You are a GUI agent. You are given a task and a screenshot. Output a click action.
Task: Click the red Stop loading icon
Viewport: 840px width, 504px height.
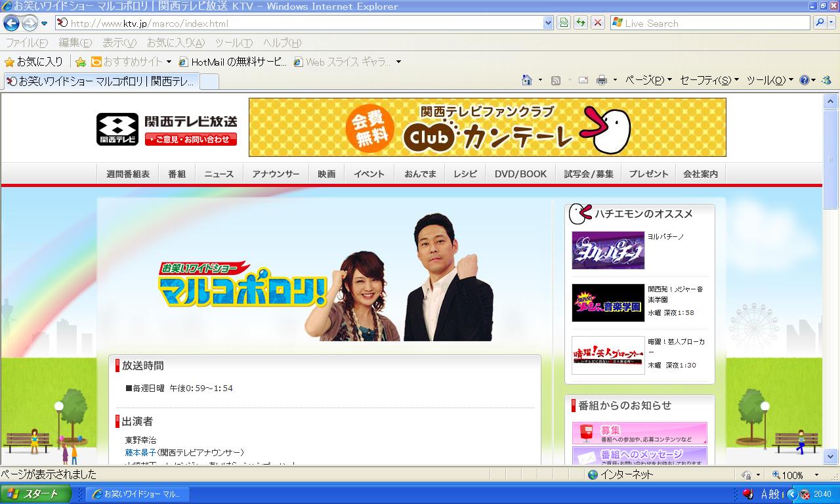[x=598, y=23]
